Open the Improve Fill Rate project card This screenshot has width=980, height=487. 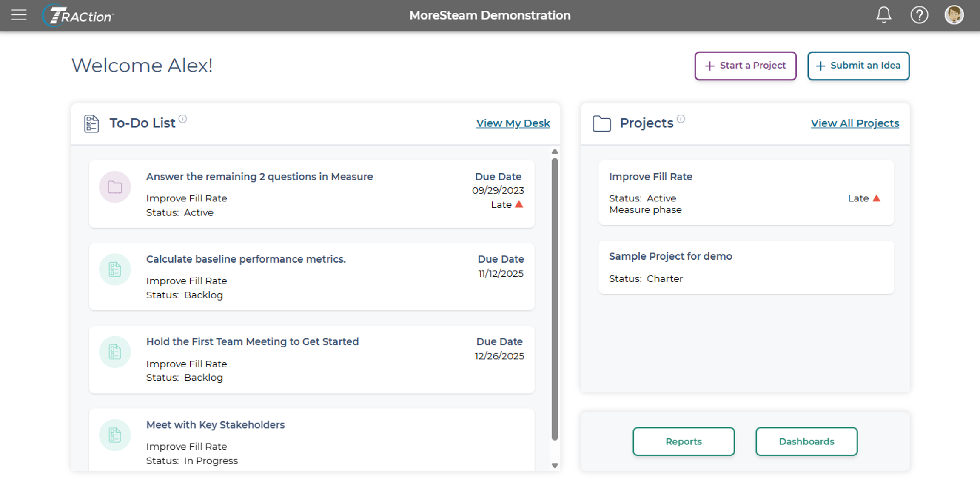click(746, 192)
